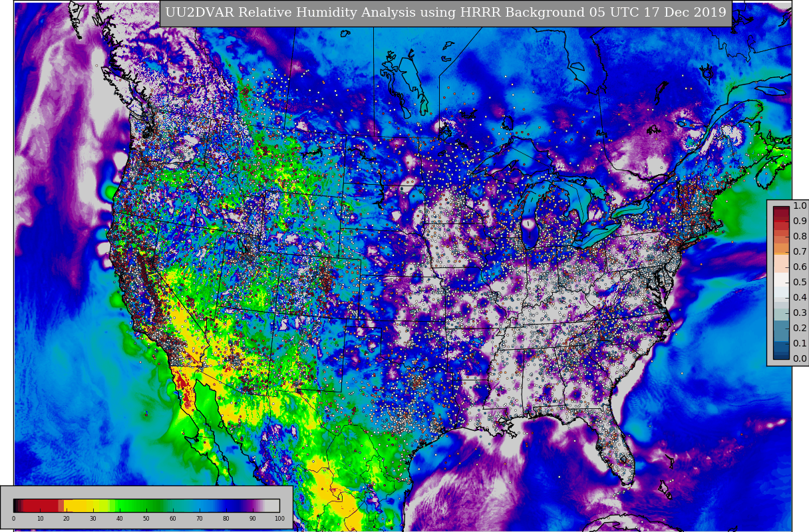Click the '40' label on the bottom humidity colorbar
Viewport: 809px width, 532px height.
pos(120,519)
